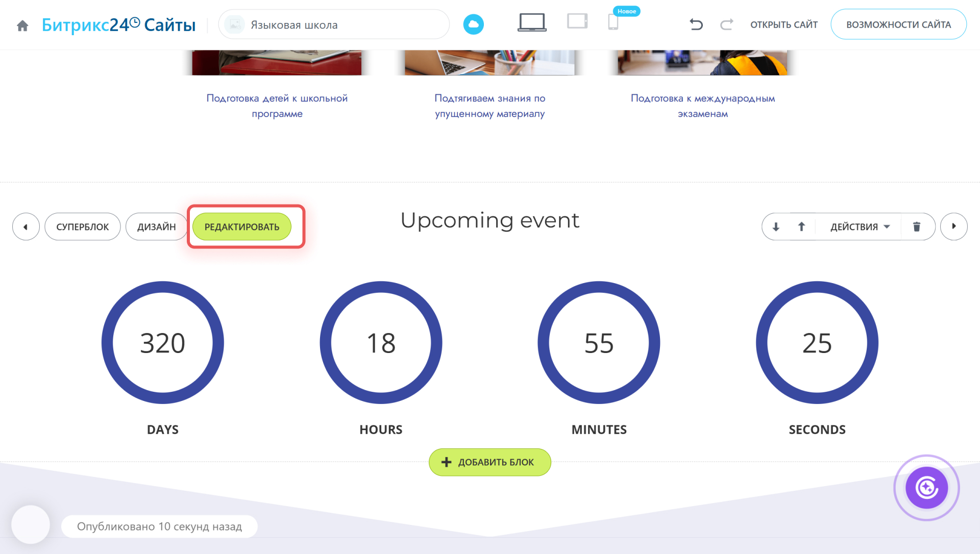Open the Возможности сайта button

[898, 24]
